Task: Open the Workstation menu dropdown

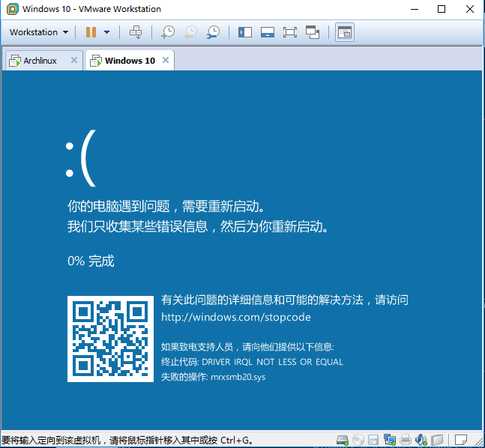Action: pyautogui.click(x=38, y=32)
